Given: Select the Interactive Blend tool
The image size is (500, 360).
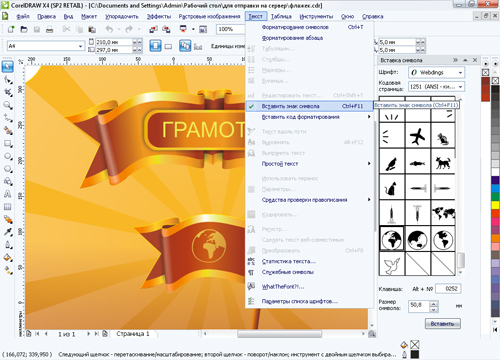Looking at the screenshot, I should pyautogui.click(x=8, y=220).
